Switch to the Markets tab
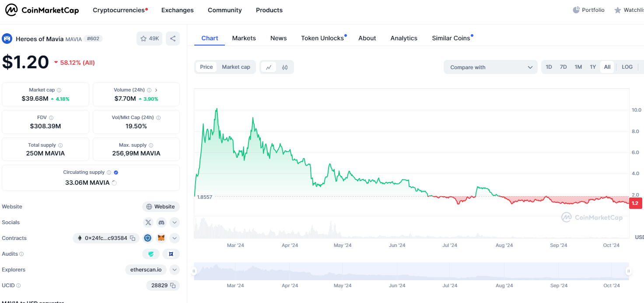This screenshot has width=644, height=303. 244,38
